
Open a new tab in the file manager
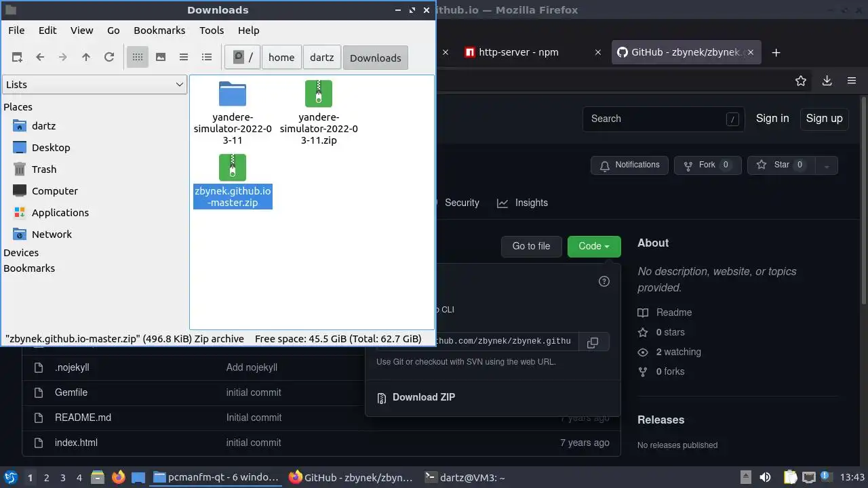[x=17, y=58]
